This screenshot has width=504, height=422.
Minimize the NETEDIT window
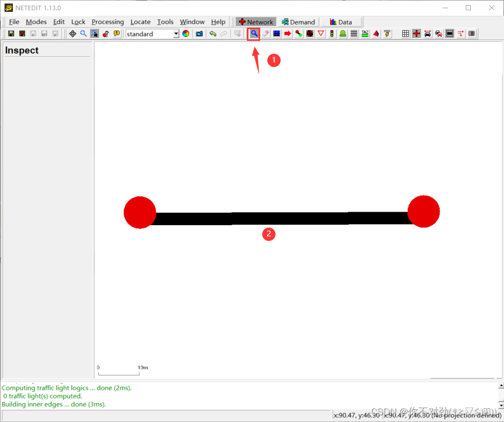coord(445,8)
